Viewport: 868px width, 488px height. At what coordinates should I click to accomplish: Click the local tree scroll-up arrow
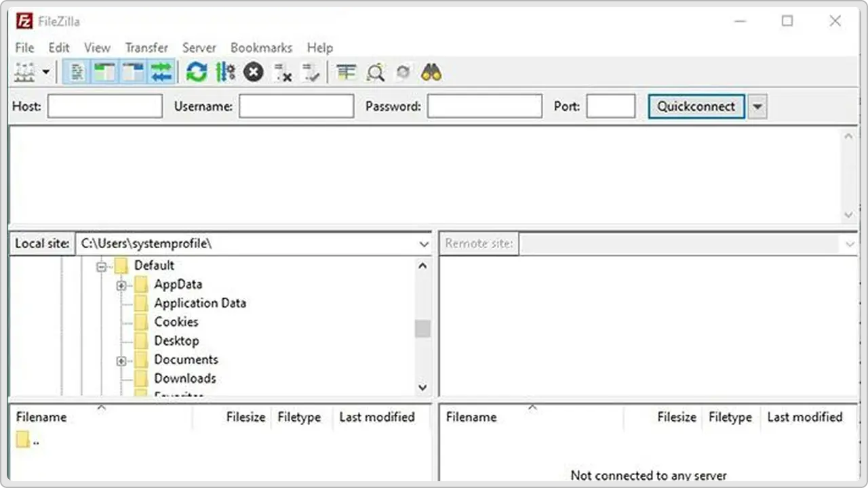pos(422,266)
